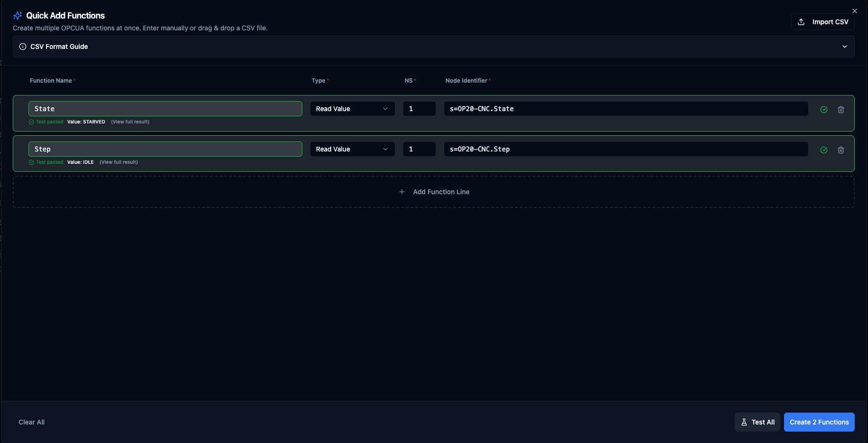Click the info icon beside CSV Format Guide

click(x=23, y=47)
